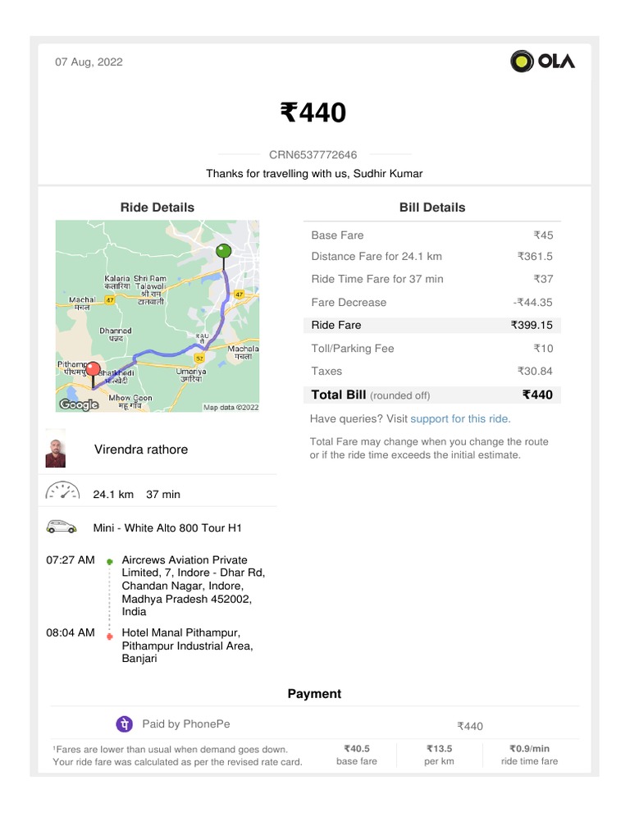
Task: Click the Paid by PhonePe text
Action: coord(186,724)
